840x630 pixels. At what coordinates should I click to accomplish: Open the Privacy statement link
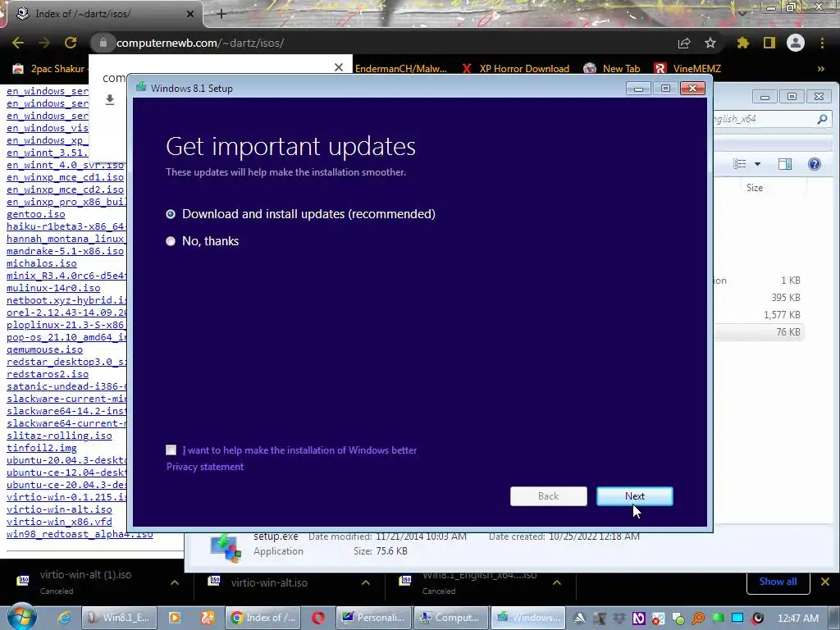click(x=204, y=467)
